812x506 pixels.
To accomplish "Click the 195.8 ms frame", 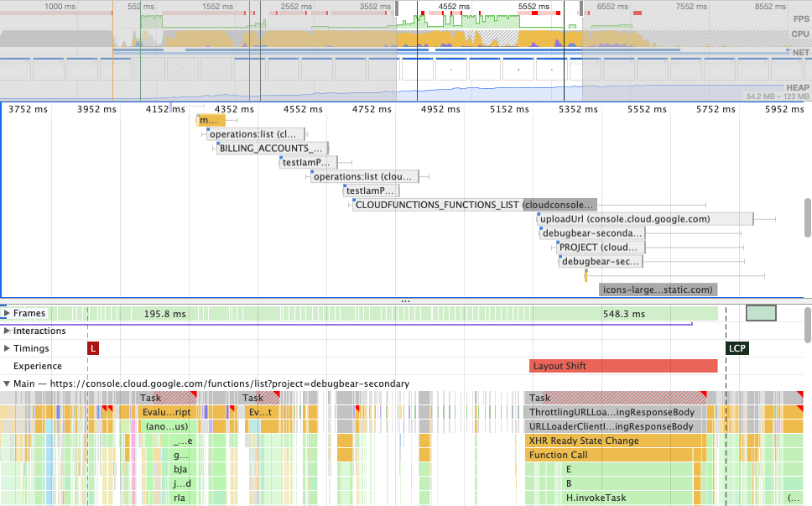I will click(164, 314).
